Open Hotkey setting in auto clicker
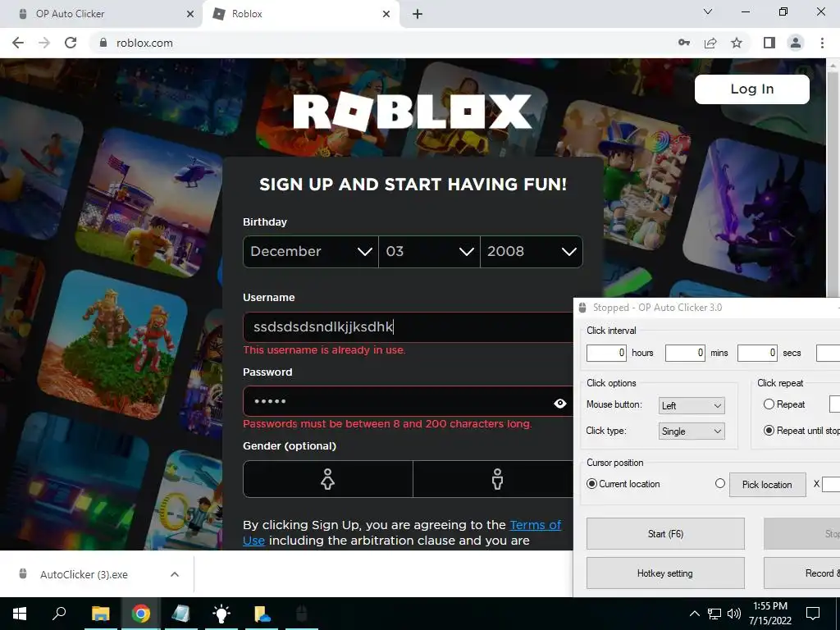This screenshot has height=630, width=840. click(665, 573)
